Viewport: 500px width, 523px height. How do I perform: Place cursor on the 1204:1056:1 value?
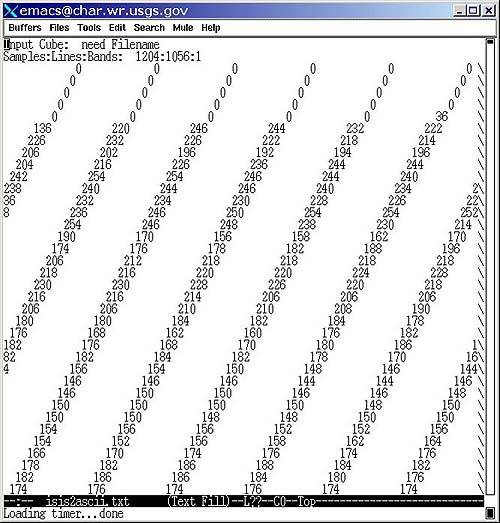(x=168, y=56)
